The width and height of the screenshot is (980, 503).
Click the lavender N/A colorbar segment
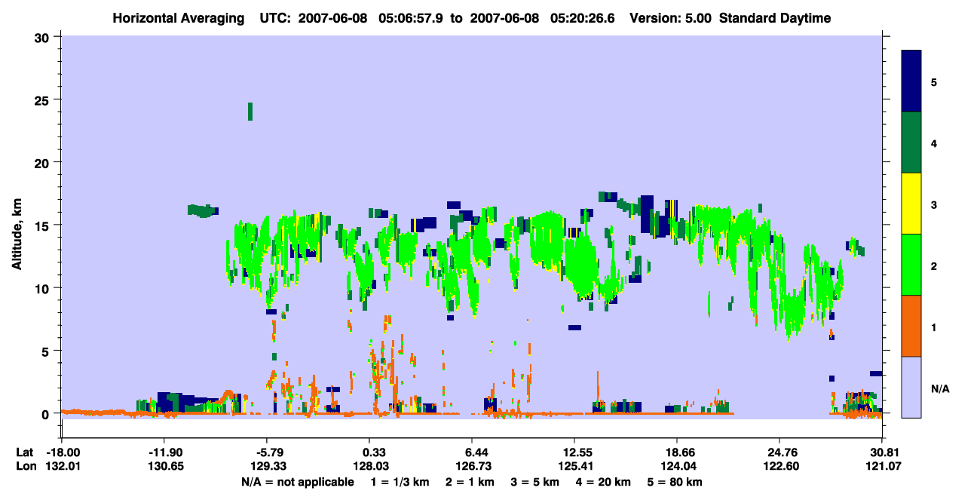(911, 387)
